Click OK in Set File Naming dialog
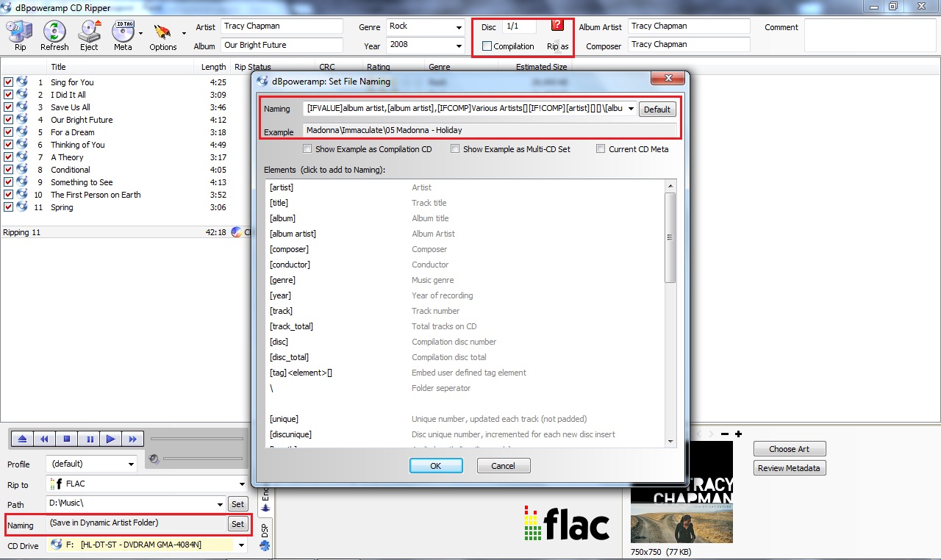This screenshot has height=560, width=941. coord(436,466)
